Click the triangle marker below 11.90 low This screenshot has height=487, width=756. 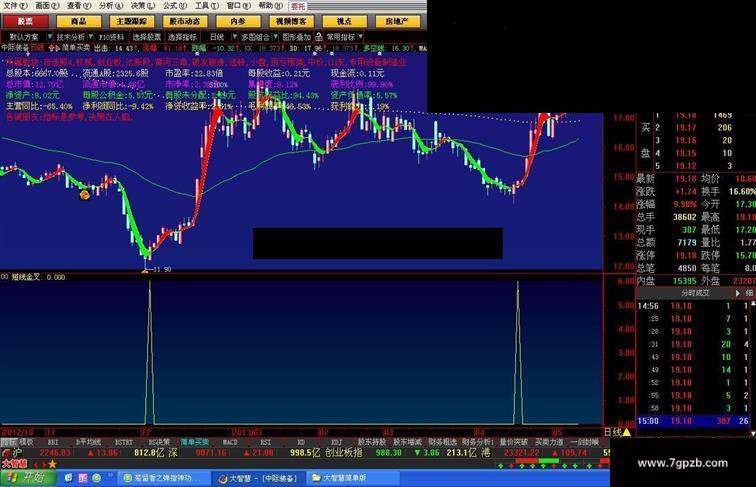pyautogui.click(x=145, y=272)
